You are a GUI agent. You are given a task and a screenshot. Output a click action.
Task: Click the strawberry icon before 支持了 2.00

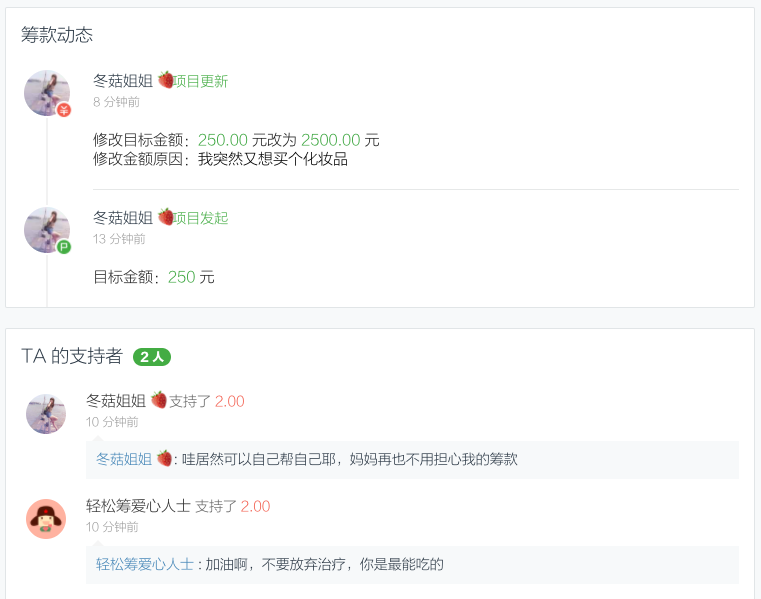[159, 400]
